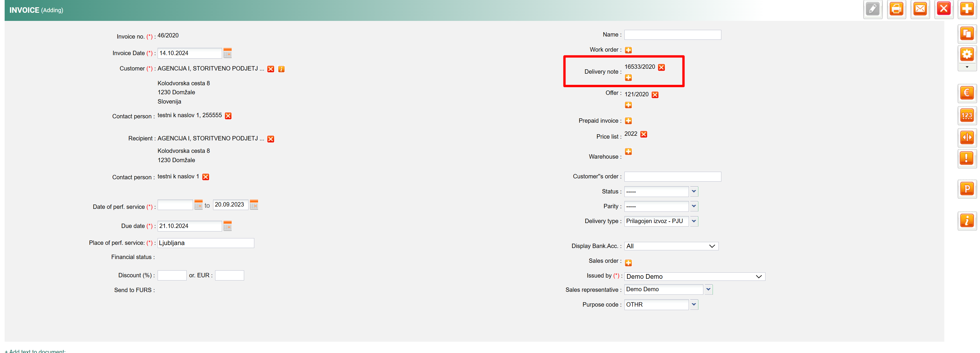The height and width of the screenshot is (353, 980).
Task: Open the Issued by dropdown
Action: [694, 277]
